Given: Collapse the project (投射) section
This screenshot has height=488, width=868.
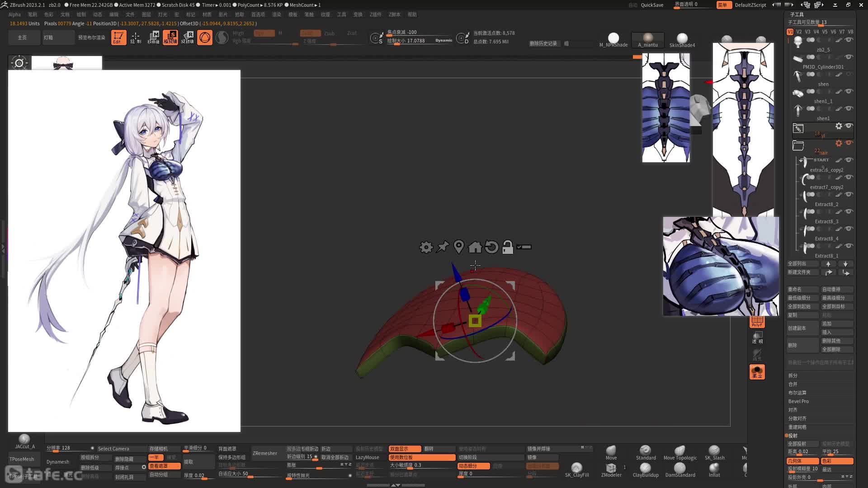Looking at the screenshot, I should pyautogui.click(x=793, y=436).
